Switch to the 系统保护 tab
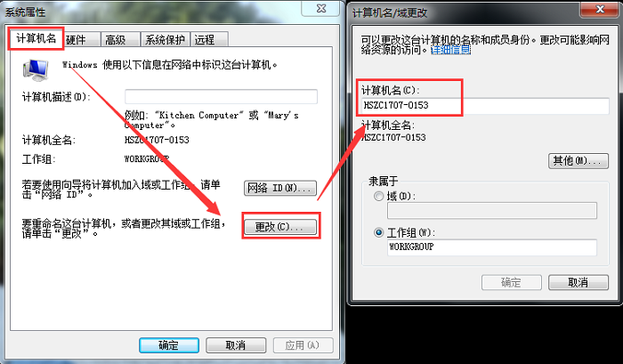This screenshot has width=623, height=364. (x=166, y=39)
